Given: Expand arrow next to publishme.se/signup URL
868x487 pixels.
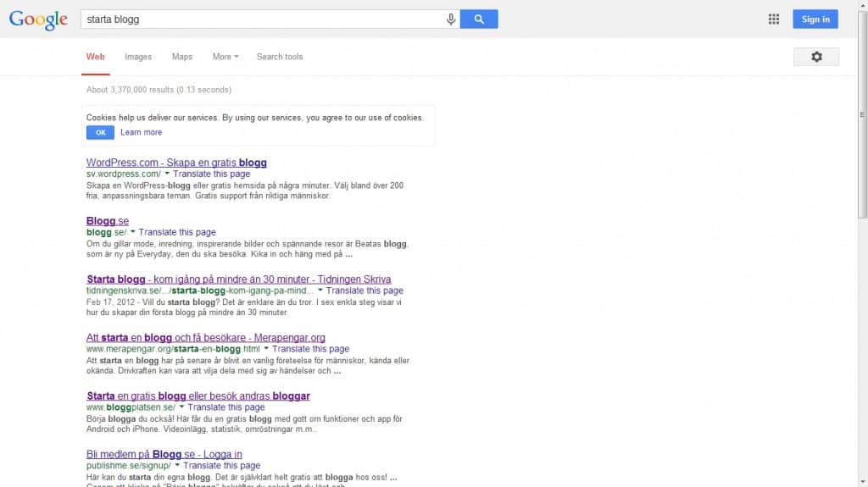Looking at the screenshot, I should 177,466.
